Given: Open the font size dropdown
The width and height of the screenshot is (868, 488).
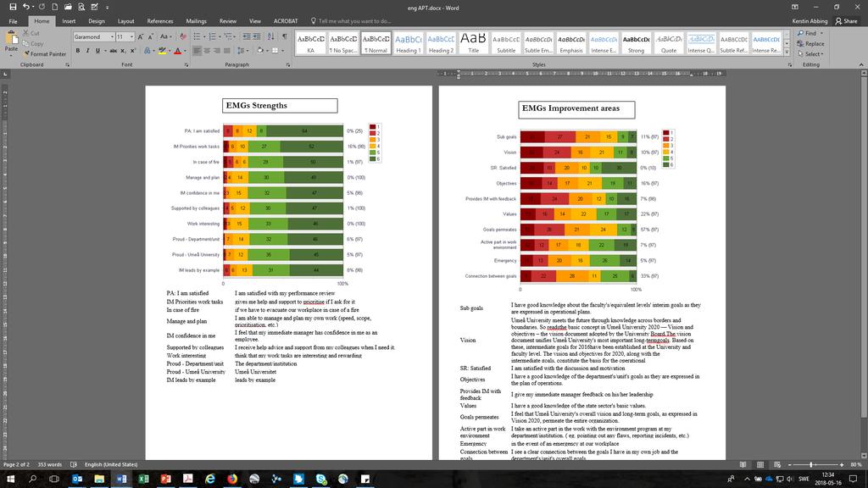Looking at the screenshot, I should (x=131, y=36).
